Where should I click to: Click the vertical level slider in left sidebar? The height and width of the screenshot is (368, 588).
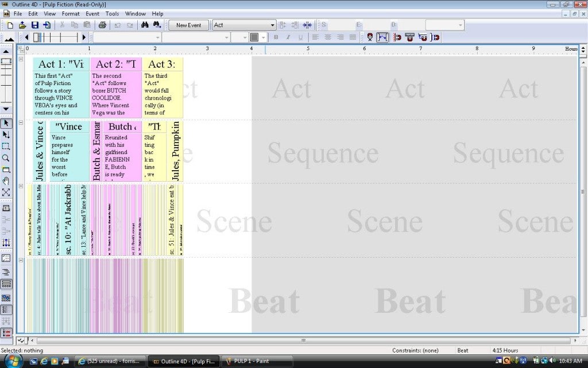[6, 80]
